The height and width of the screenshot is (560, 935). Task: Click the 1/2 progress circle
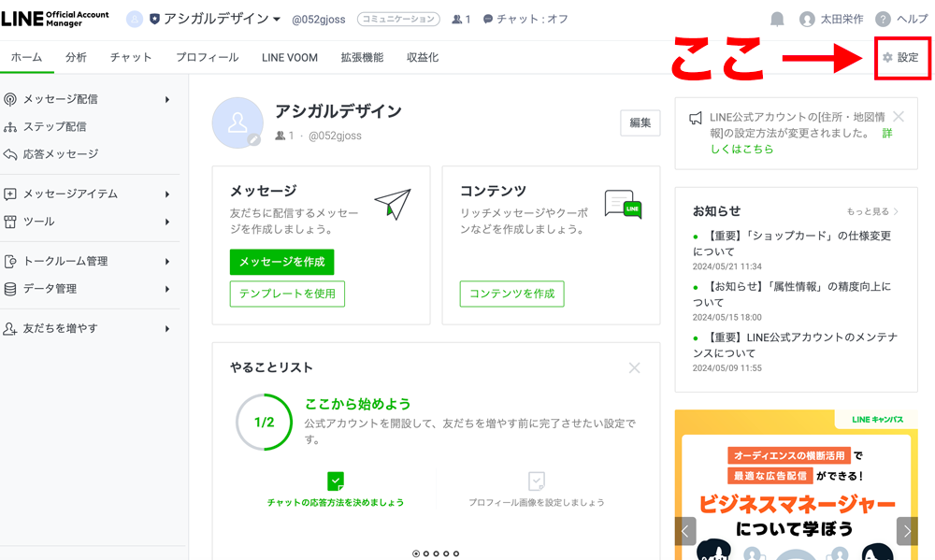coord(265,423)
